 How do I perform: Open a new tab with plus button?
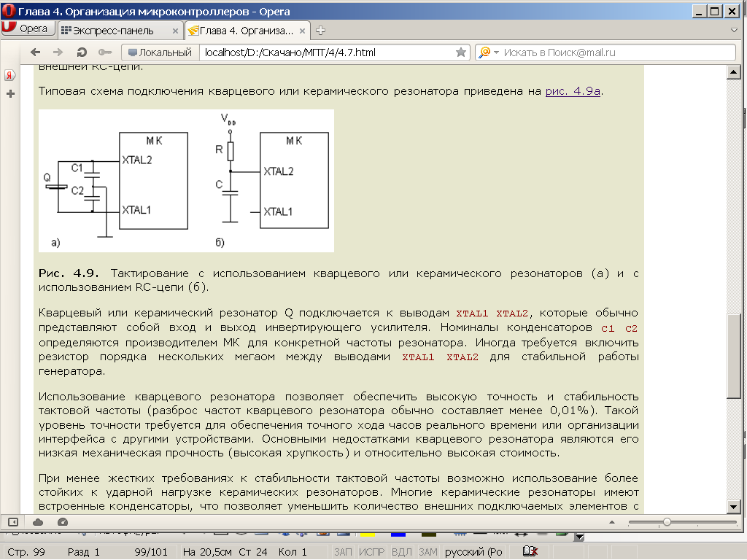(321, 31)
